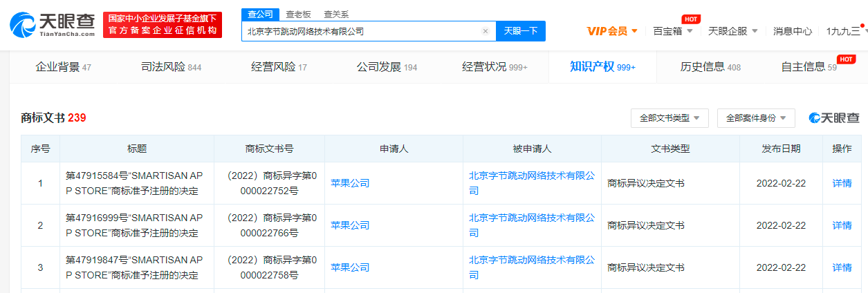Screen dimensions: 868x293
Task: Click the 文书类型 column header
Action: click(670, 149)
